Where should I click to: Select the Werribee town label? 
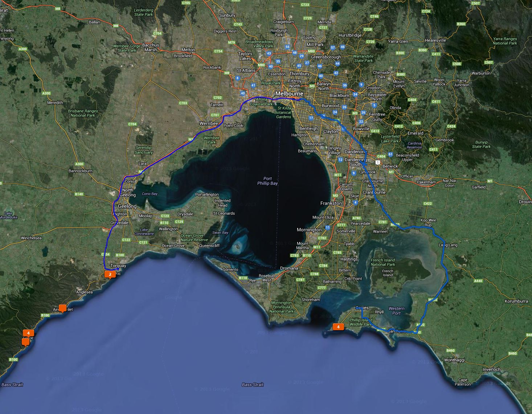[x=209, y=123]
